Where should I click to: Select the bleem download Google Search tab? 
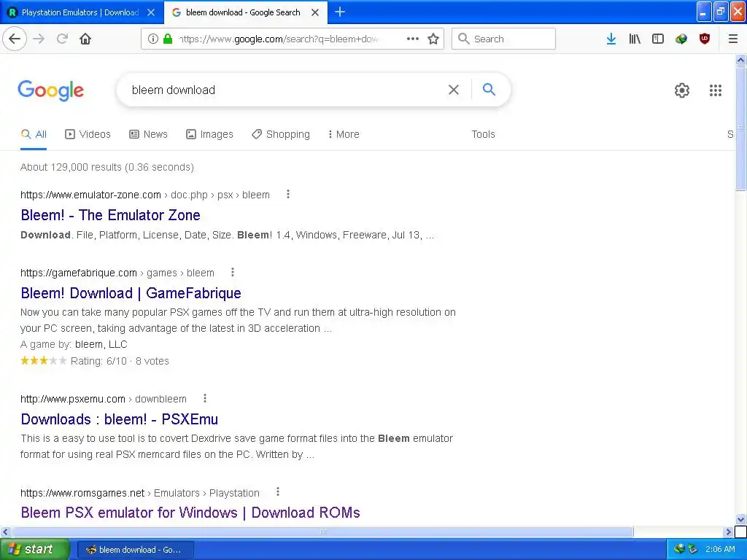click(x=246, y=12)
